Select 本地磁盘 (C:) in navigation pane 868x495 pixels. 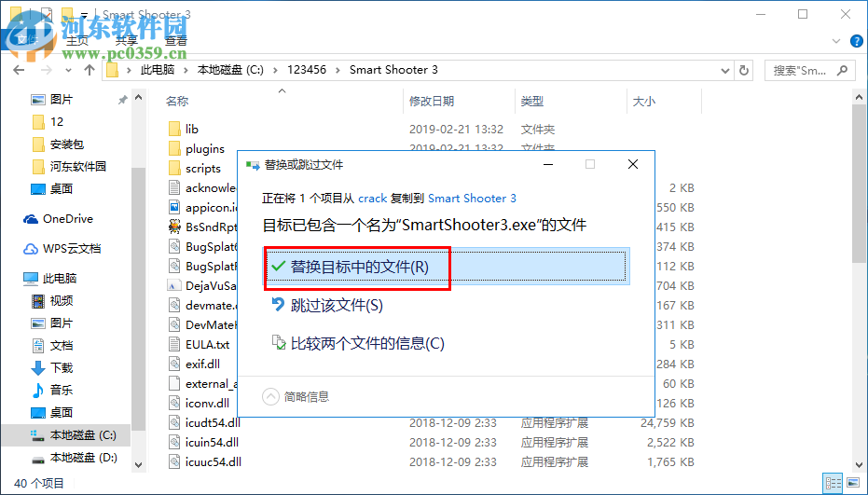coord(66,435)
